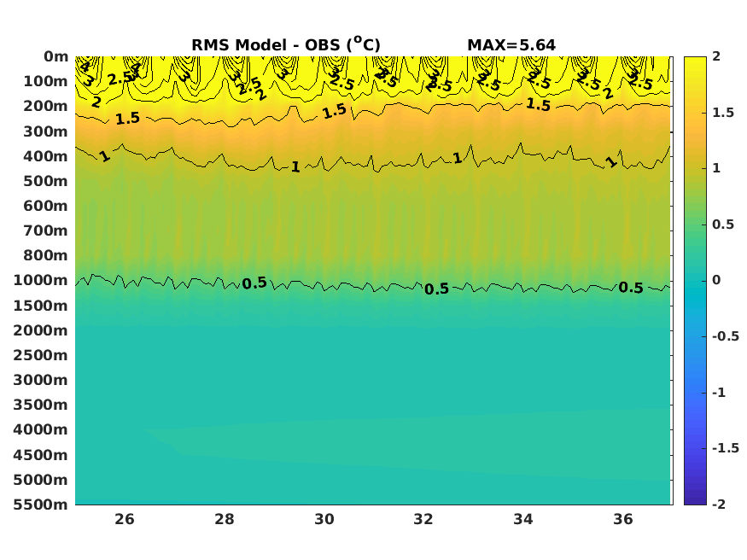The image size is (747, 560).
Task: Pick the '400m' y-axis label
Action: click(46, 156)
